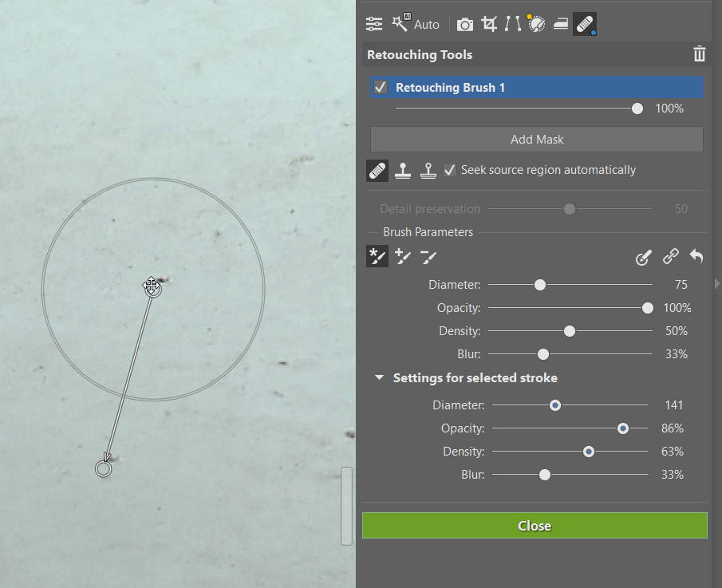
Task: Select the camera icon in toolbar
Action: coord(465,25)
